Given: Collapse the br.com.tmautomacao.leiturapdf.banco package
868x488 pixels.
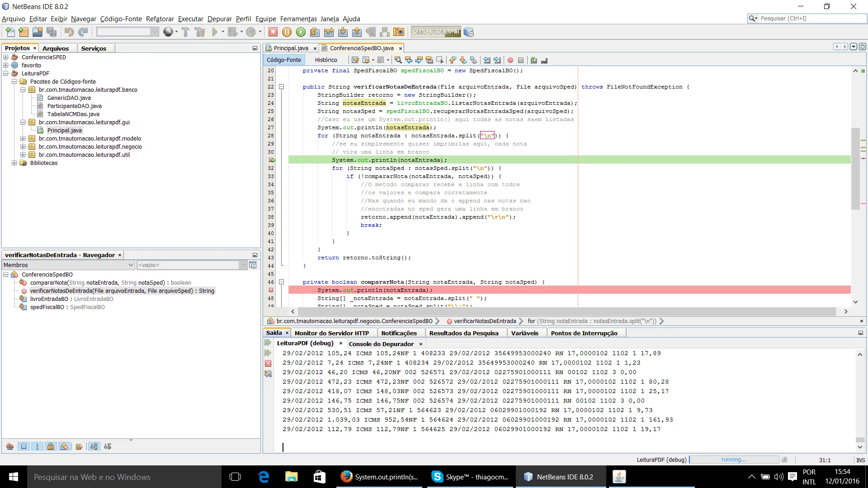Looking at the screenshot, I should [x=23, y=90].
